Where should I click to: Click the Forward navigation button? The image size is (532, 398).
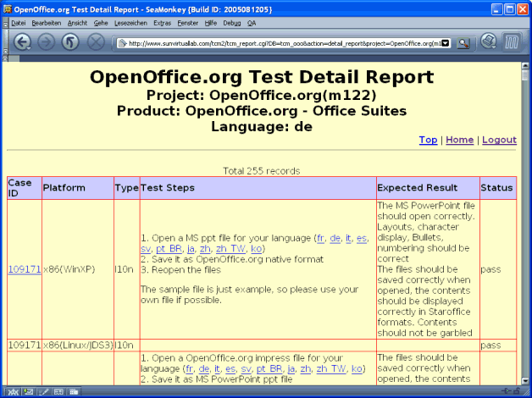(x=47, y=42)
